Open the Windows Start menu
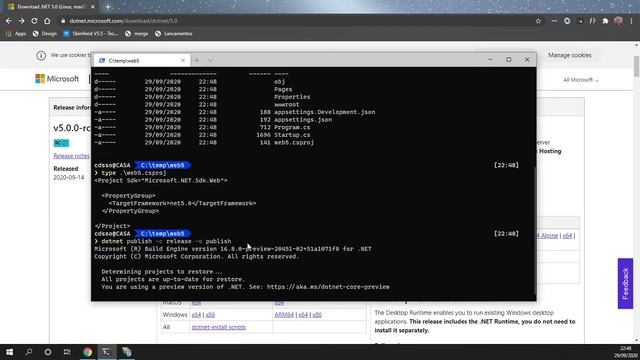 coord(9,352)
